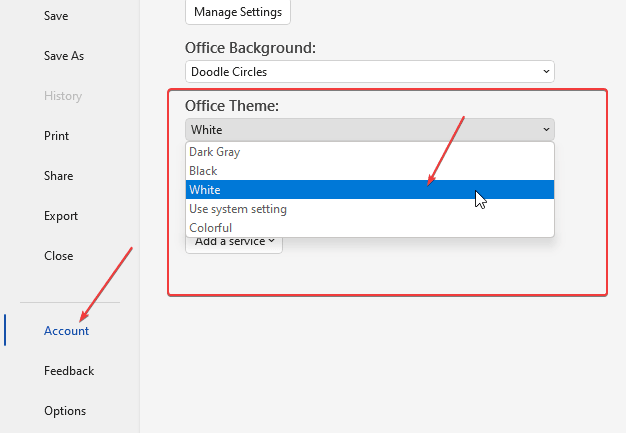The image size is (626, 433).
Task: Open the Save menu item
Action: pyautogui.click(x=56, y=16)
